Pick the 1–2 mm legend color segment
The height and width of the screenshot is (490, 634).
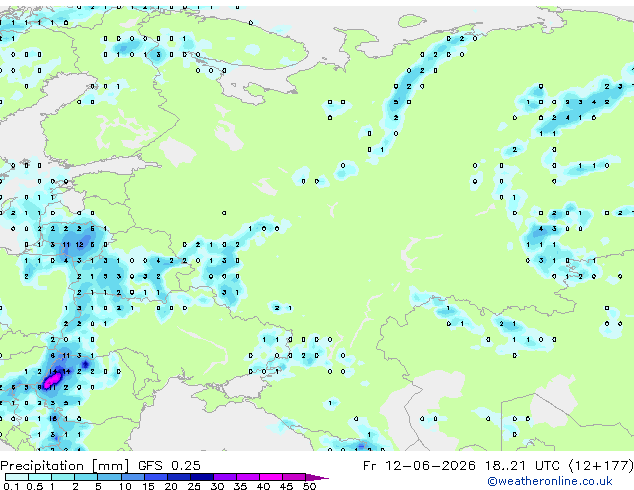click(x=63, y=477)
